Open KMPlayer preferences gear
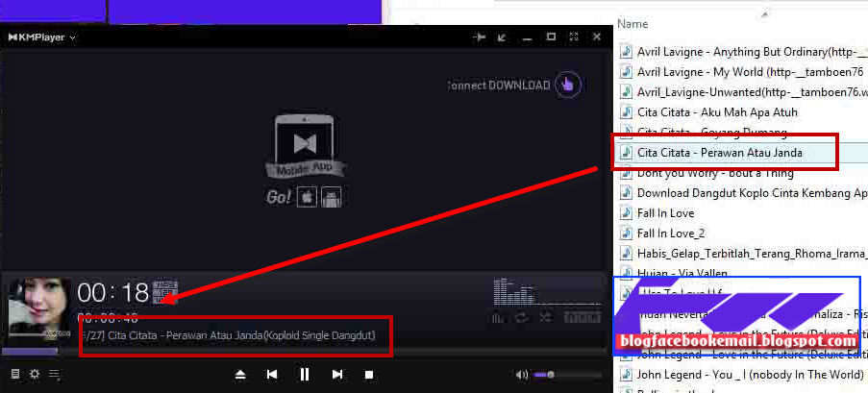The height and width of the screenshot is (393, 868). pyautogui.click(x=35, y=374)
